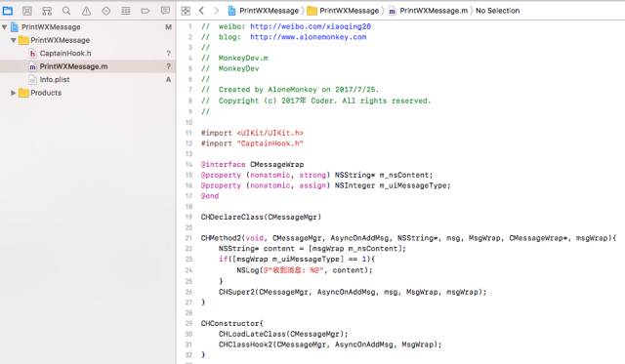Open the Symbol navigator

pos(47,11)
